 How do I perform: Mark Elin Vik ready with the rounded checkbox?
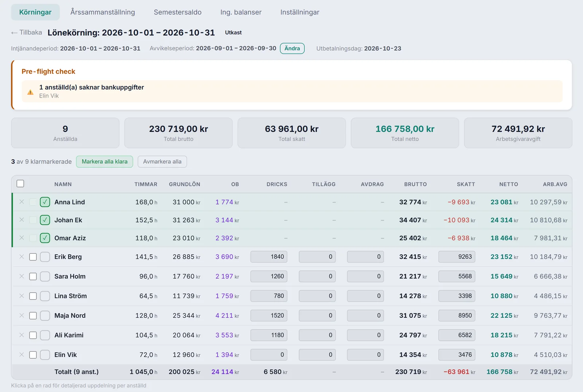click(x=45, y=355)
